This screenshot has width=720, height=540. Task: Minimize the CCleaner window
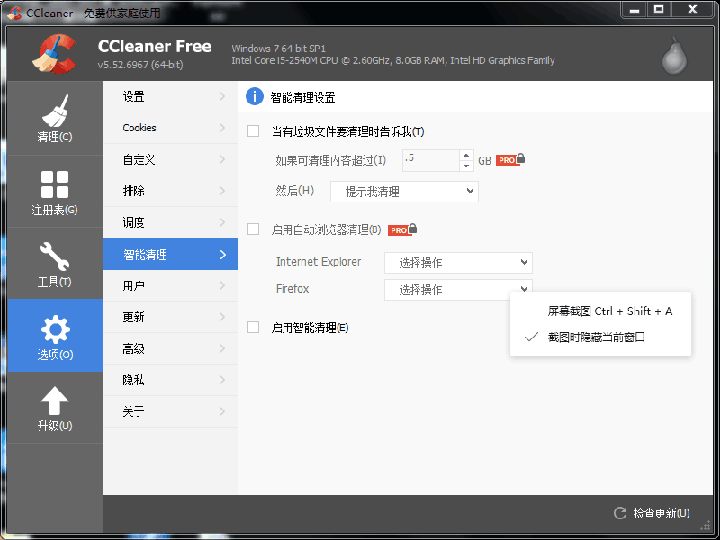coord(635,10)
